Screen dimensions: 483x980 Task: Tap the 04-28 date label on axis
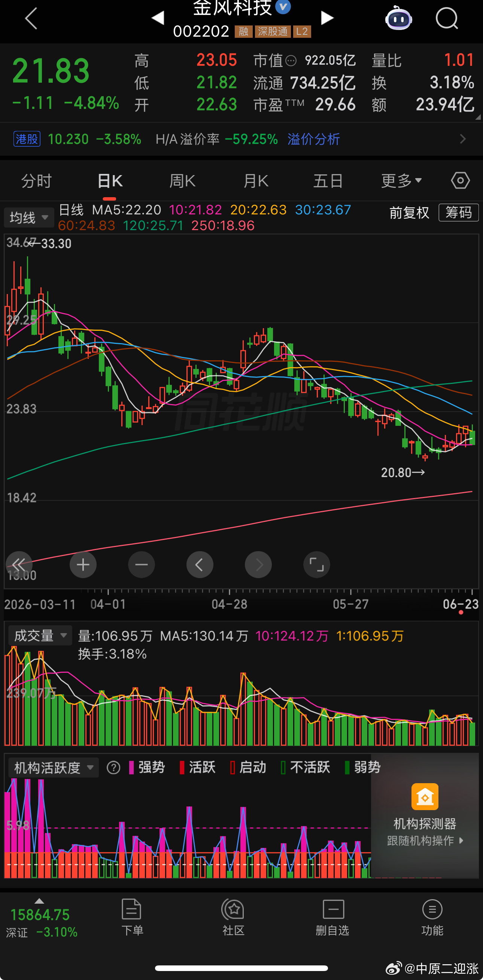[229, 604]
